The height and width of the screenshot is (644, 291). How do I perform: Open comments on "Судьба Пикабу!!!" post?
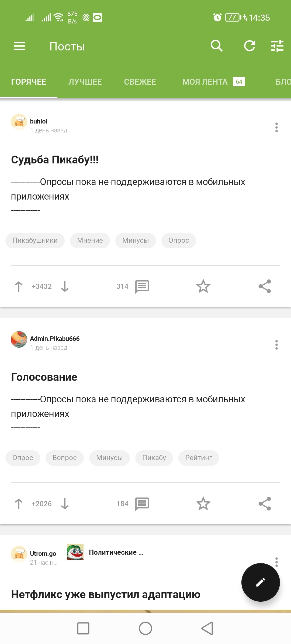point(142,286)
